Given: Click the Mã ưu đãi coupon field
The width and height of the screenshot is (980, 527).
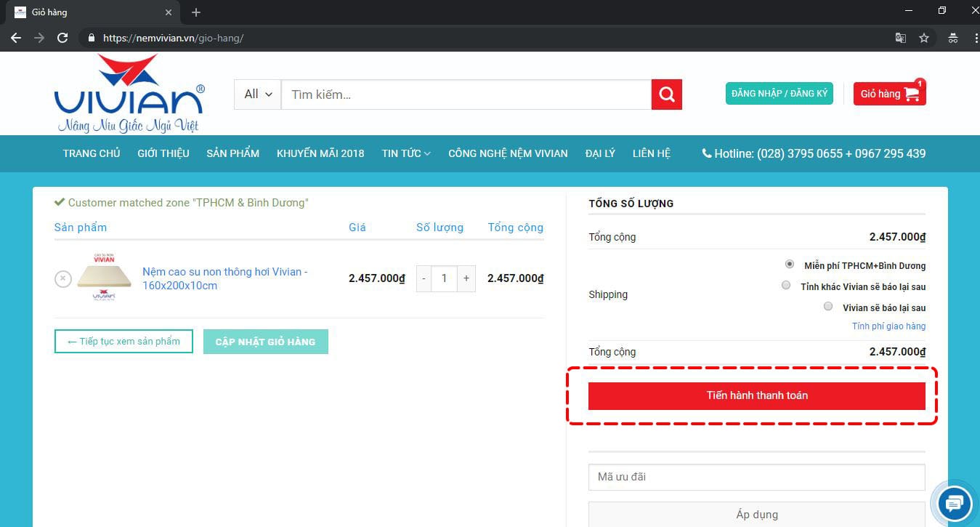Looking at the screenshot, I should 757,477.
